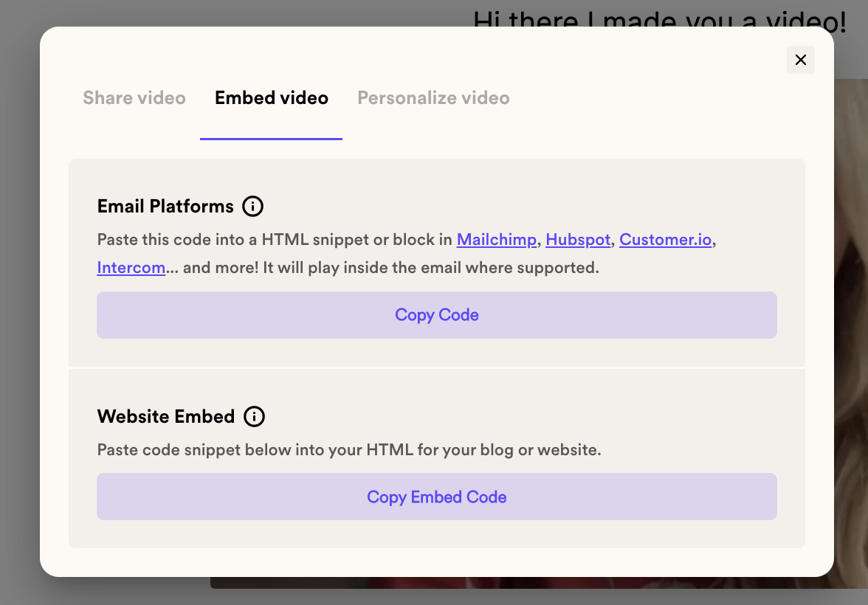Image resolution: width=868 pixels, height=605 pixels.
Task: Click the Website Embed heading
Action: (166, 416)
